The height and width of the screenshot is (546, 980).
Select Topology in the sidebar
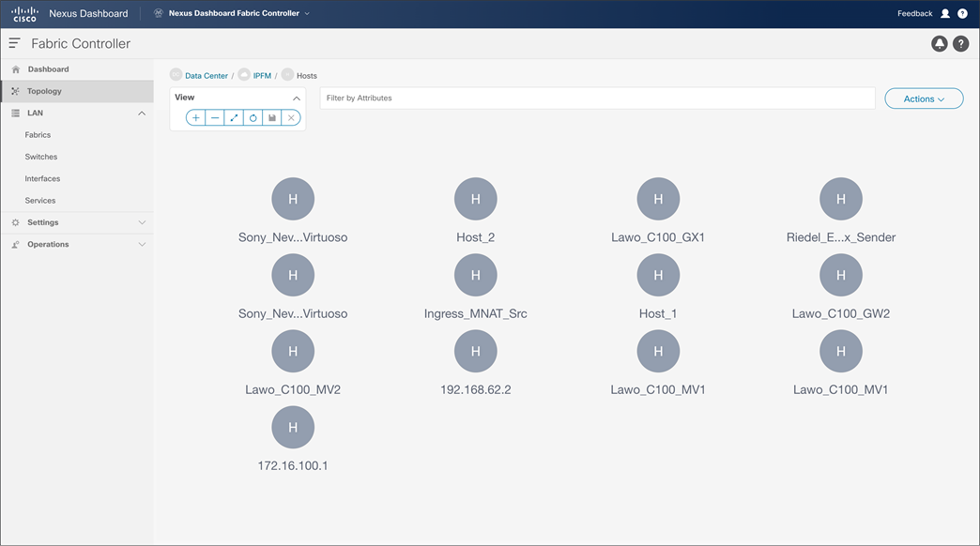[77, 91]
